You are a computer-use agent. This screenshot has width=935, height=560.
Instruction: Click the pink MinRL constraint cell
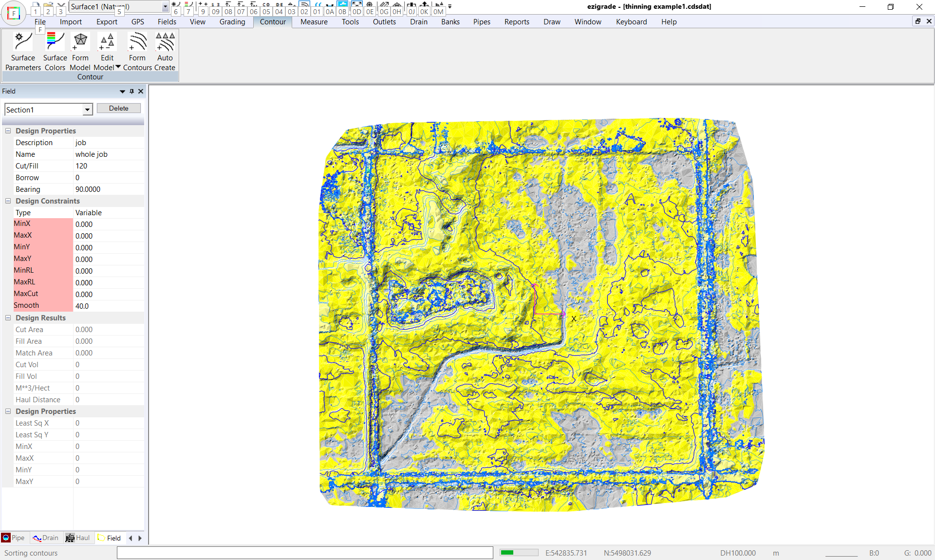(43, 271)
